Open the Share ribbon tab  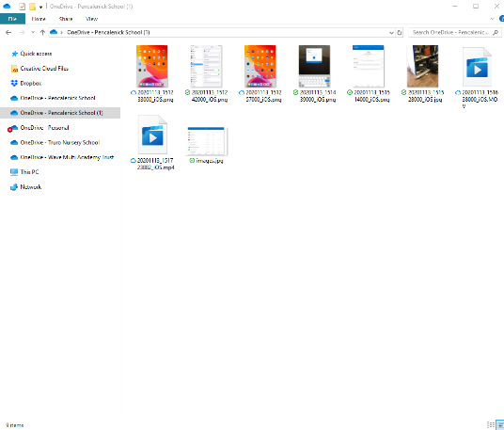click(x=66, y=19)
